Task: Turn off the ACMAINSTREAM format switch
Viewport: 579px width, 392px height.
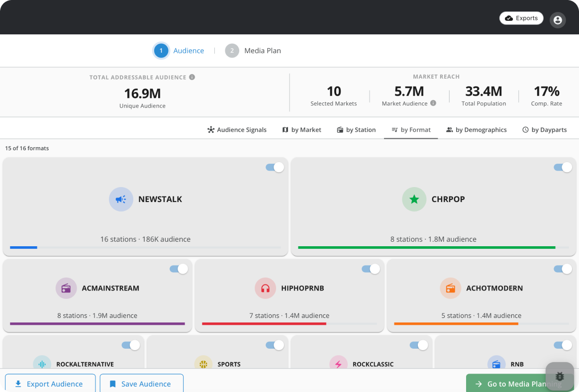Action: (x=179, y=269)
